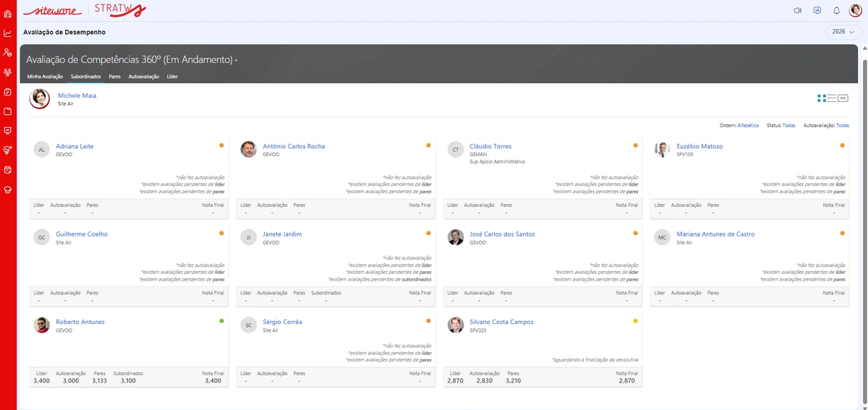Open the Autoavaliação tab
The image size is (868, 410).
point(144,76)
